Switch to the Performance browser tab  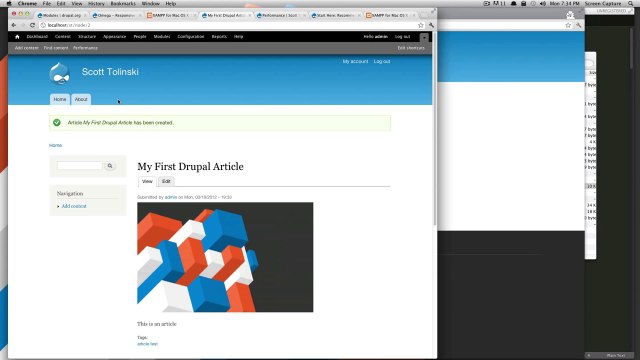tap(281, 15)
